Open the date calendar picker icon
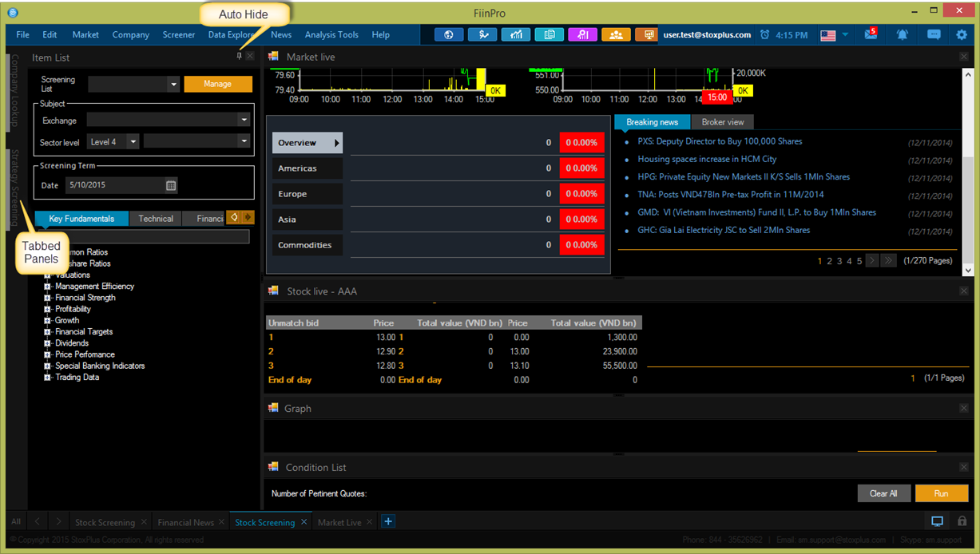Image resolution: width=980 pixels, height=554 pixels. pos(171,185)
